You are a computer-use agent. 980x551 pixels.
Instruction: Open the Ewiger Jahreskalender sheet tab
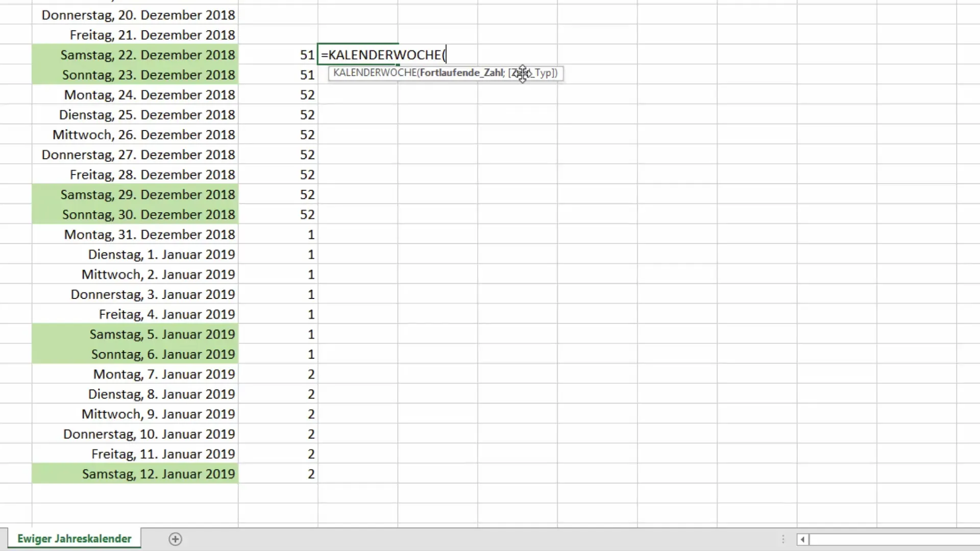(75, 539)
